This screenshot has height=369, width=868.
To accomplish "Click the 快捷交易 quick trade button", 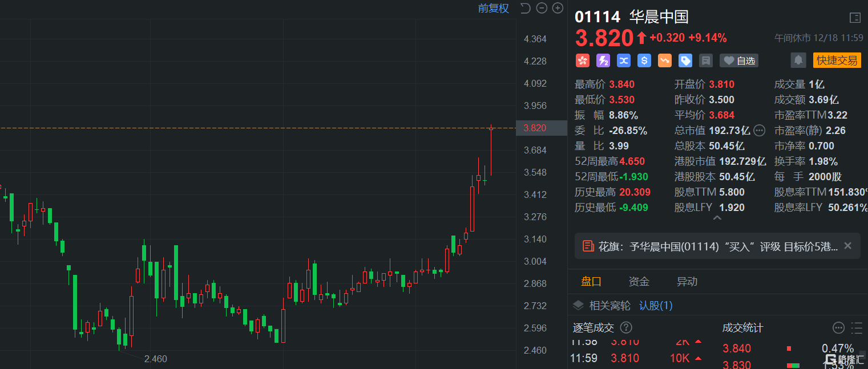I will coord(837,60).
